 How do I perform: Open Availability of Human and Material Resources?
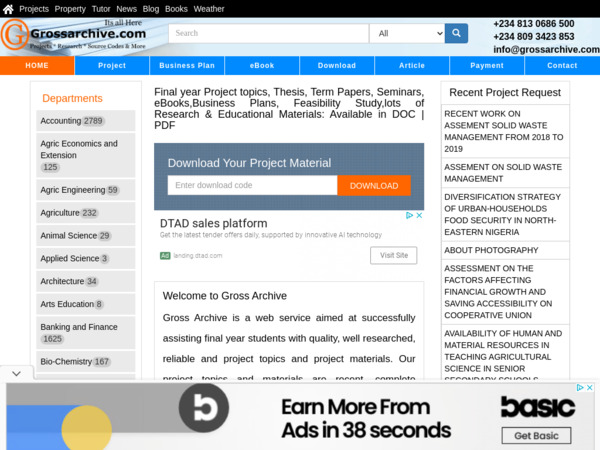(x=505, y=352)
